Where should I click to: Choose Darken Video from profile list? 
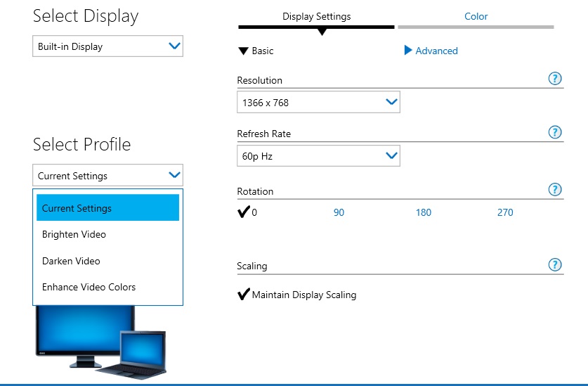point(71,261)
